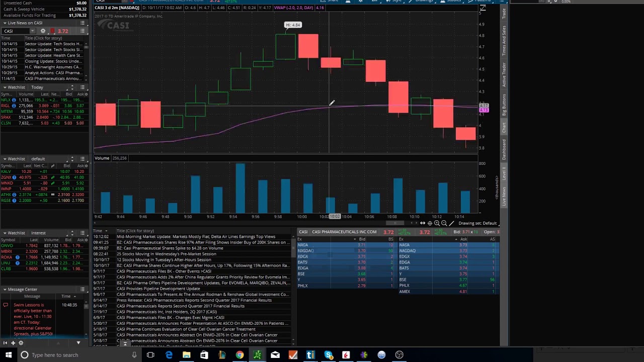Open the Interest watchlist gadget menu
Screen dimensions: 644x362
[83, 233]
